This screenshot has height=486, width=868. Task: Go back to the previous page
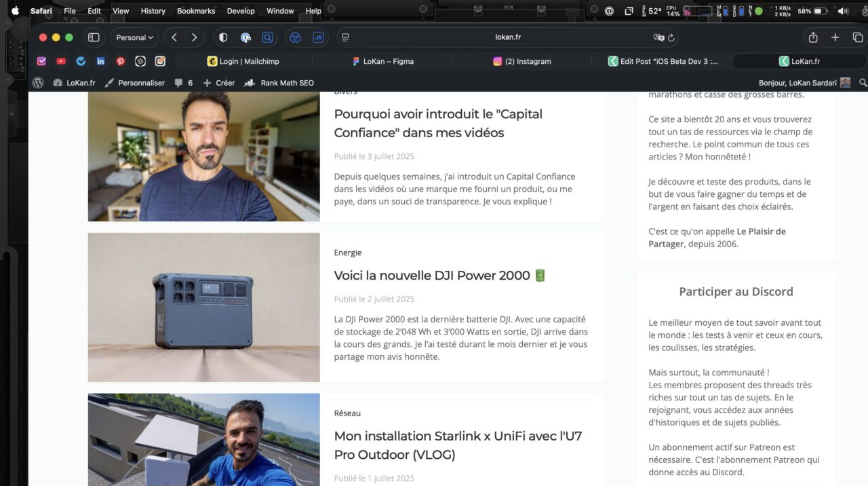[174, 37]
